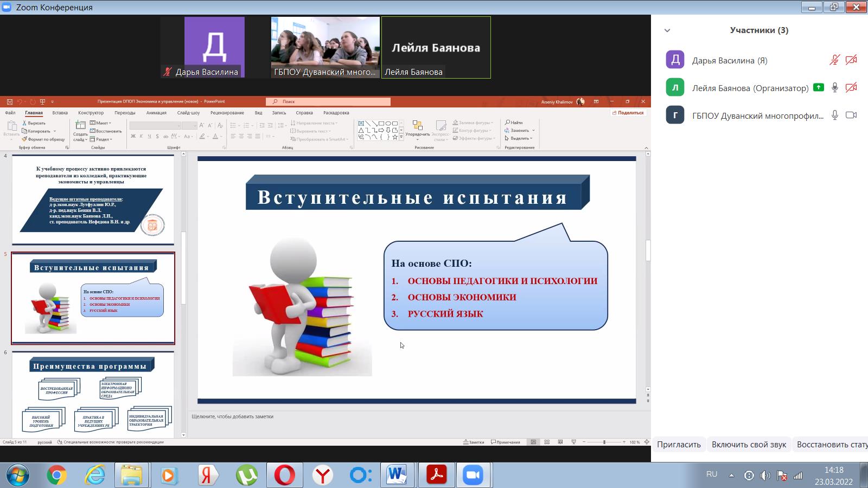Click ГБПОУ Дуванский's microphone icon in participants
This screenshot has width=868, height=488.
[835, 115]
